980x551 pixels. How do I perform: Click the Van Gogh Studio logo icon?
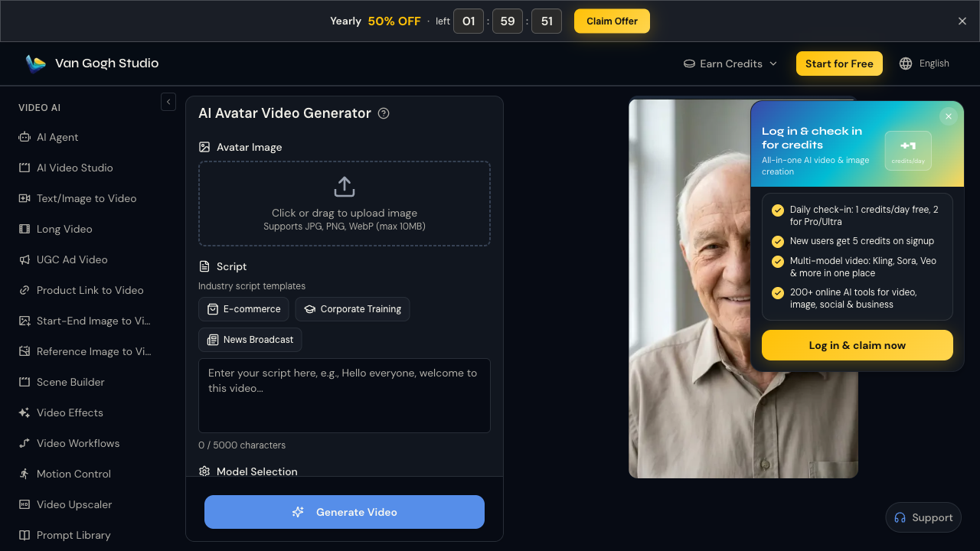pos(35,64)
